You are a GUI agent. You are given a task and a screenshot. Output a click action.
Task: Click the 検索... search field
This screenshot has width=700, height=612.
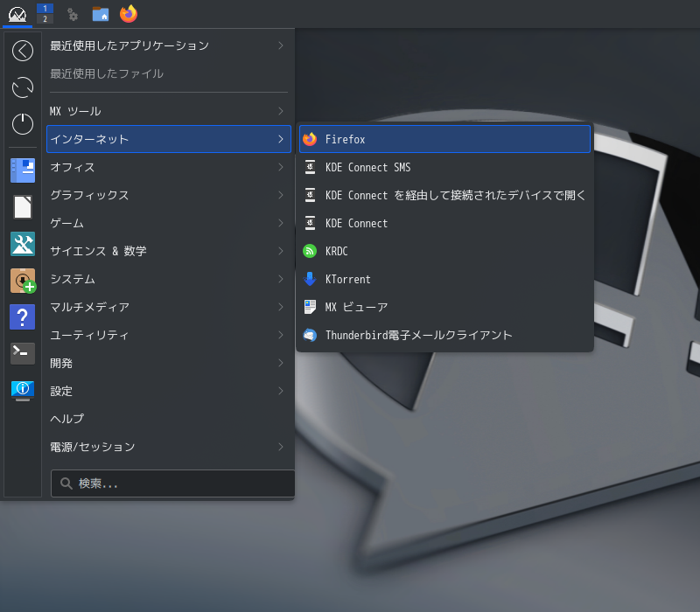(x=173, y=483)
